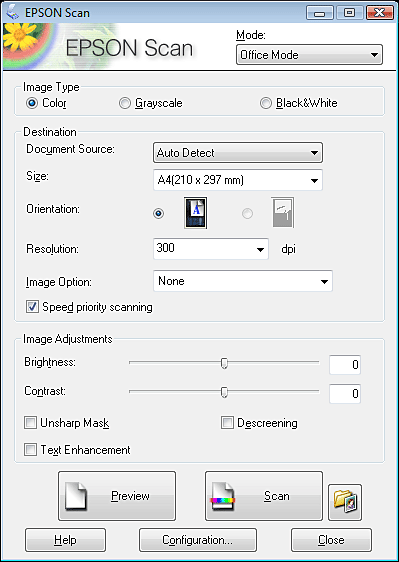This screenshot has height=562, width=399.
Task: Open the Mode dropdown showing Office Mode
Action: pyautogui.click(x=309, y=55)
